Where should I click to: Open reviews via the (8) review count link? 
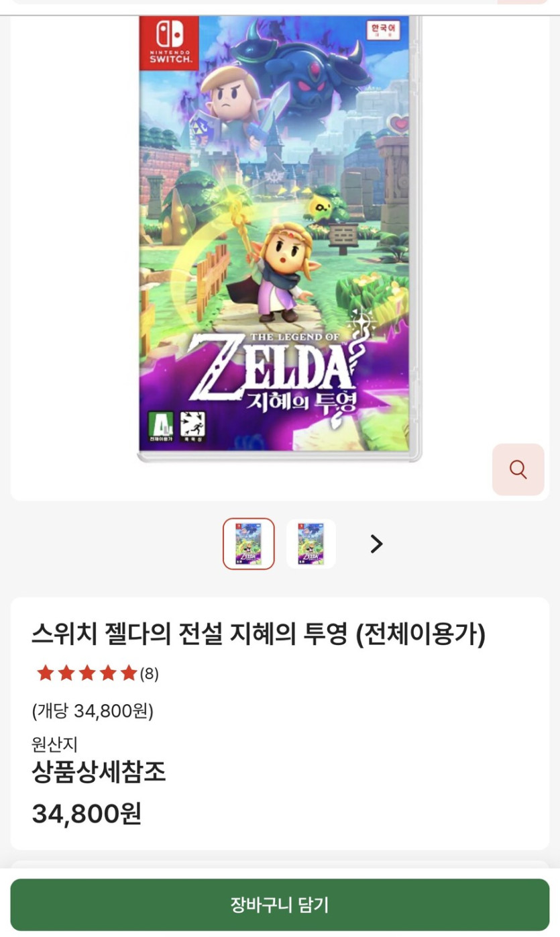point(148,672)
